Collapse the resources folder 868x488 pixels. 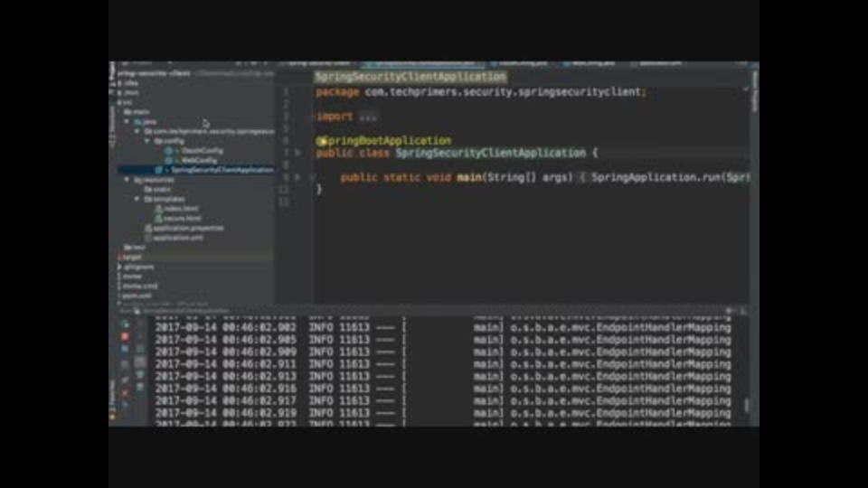tap(127, 179)
